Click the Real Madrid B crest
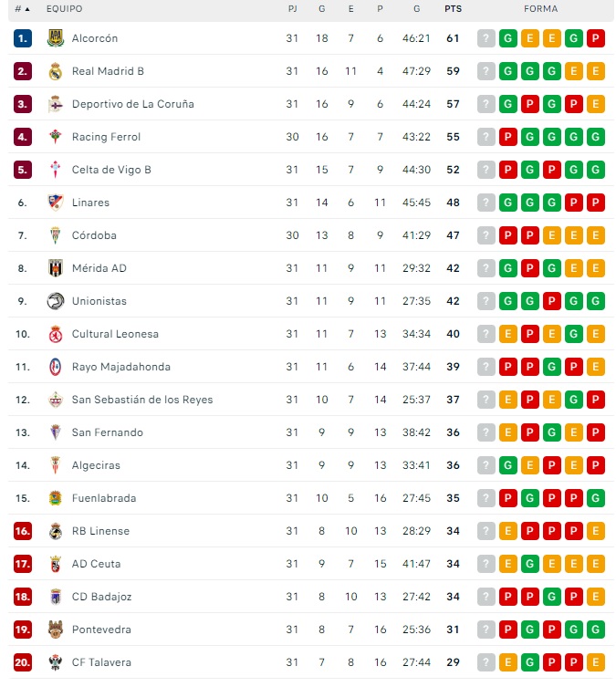Image resolution: width=616 pixels, height=687 pixels. (55, 71)
